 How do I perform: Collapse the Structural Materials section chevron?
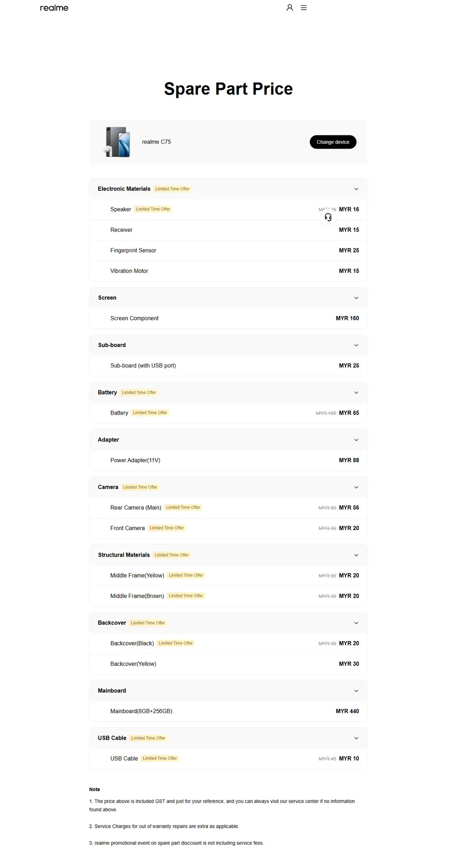click(x=356, y=555)
